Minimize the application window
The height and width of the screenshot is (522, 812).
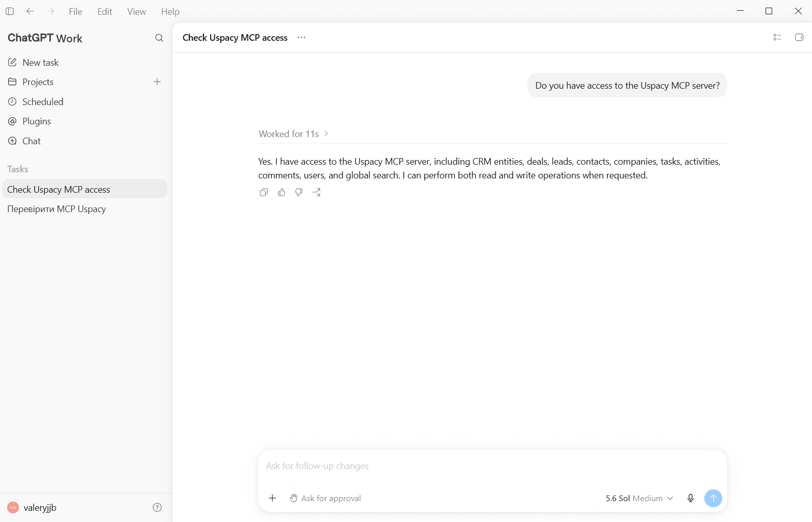[x=740, y=11]
